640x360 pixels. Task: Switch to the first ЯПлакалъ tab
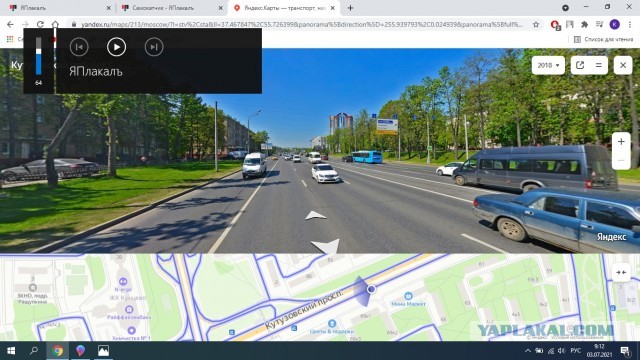[60, 8]
